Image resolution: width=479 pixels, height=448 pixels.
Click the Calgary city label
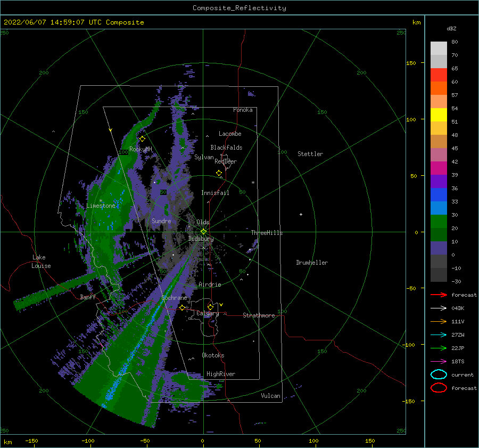pyautogui.click(x=208, y=313)
